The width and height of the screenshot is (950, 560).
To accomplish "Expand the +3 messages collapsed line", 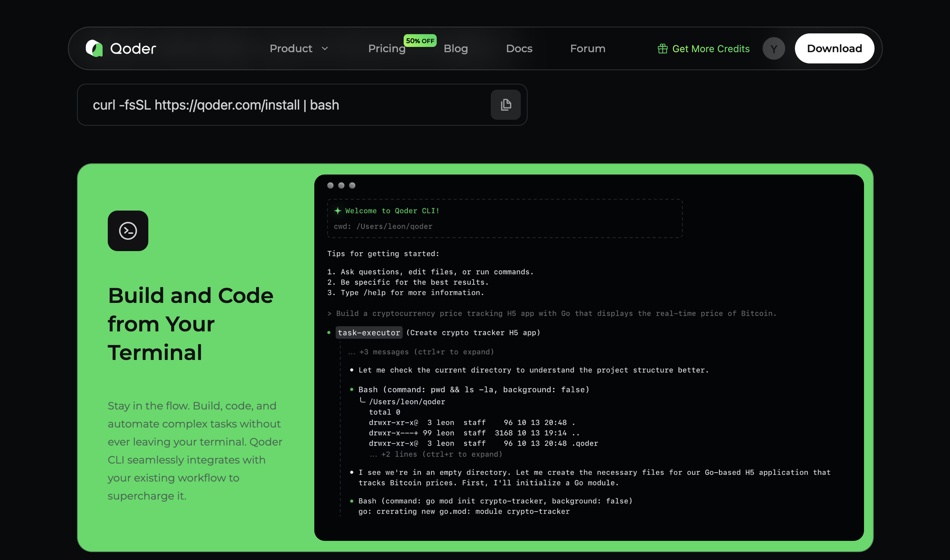I will [x=421, y=352].
